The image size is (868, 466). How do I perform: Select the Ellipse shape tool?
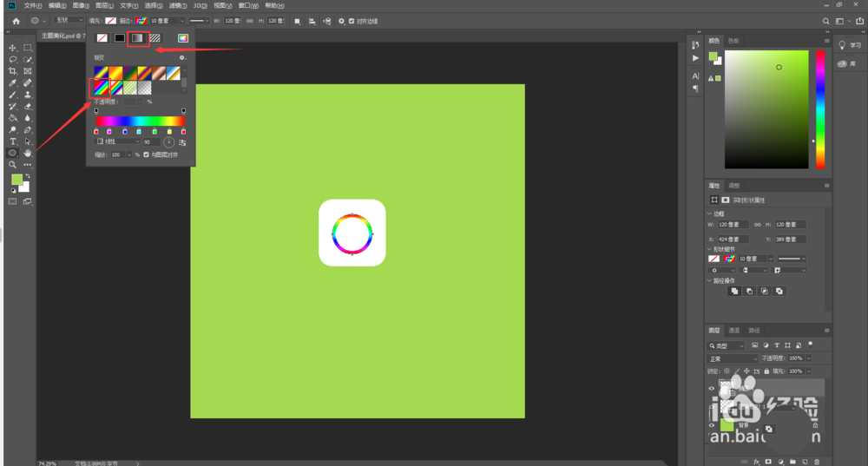pos(13,153)
